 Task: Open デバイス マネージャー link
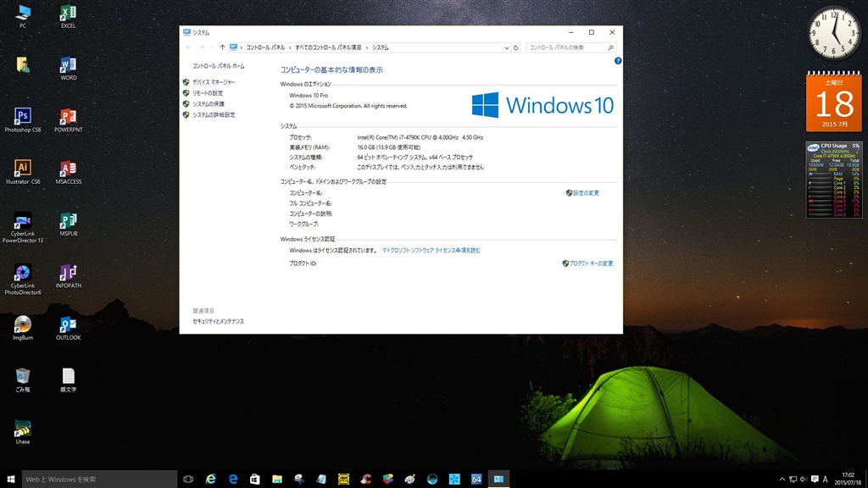click(x=214, y=82)
